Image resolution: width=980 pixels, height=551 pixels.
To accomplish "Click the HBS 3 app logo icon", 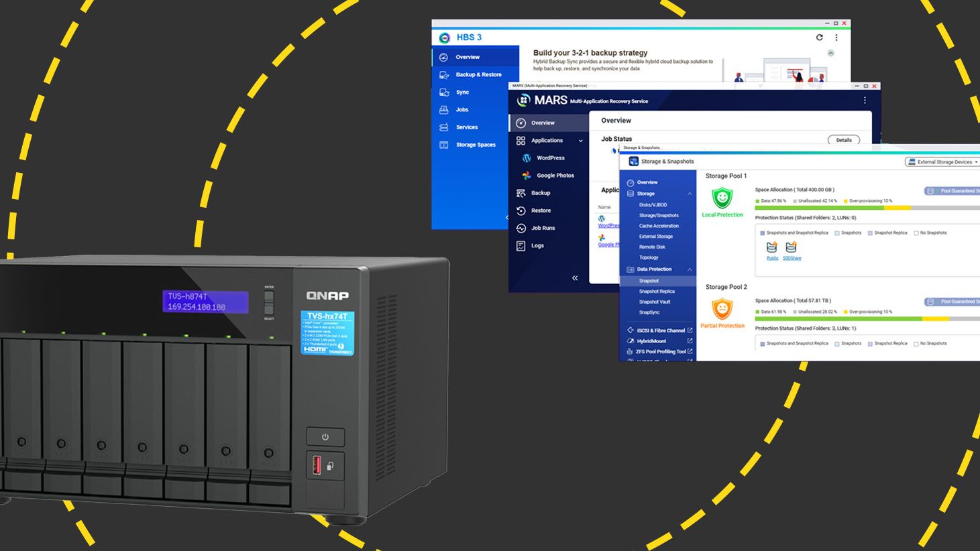I will [x=444, y=38].
